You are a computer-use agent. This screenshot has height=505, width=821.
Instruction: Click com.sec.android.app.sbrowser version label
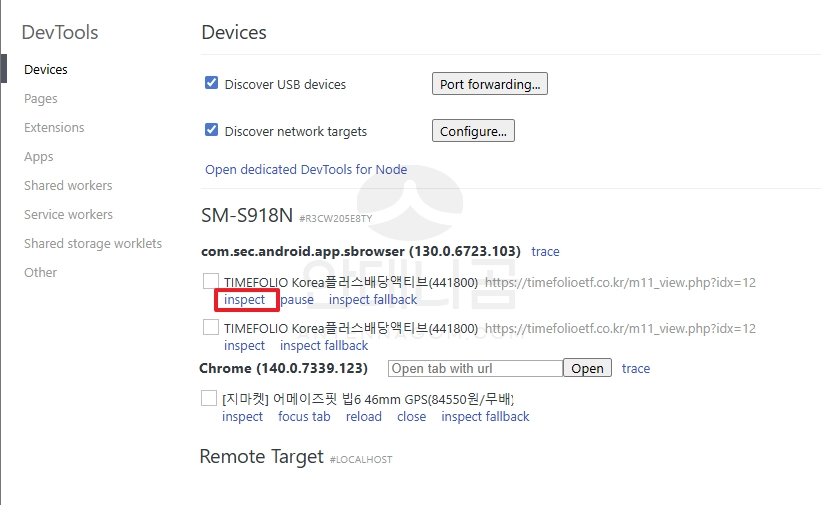(x=361, y=251)
